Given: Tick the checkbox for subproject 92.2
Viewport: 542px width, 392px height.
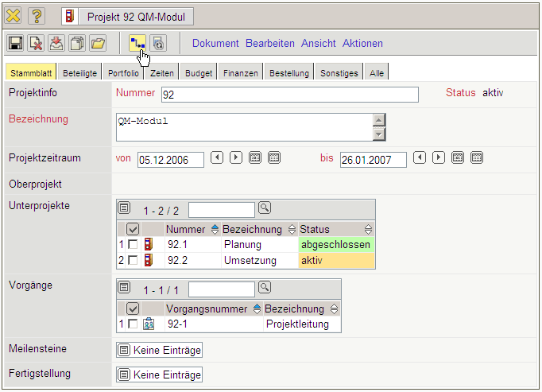Looking at the screenshot, I should pos(133,260).
